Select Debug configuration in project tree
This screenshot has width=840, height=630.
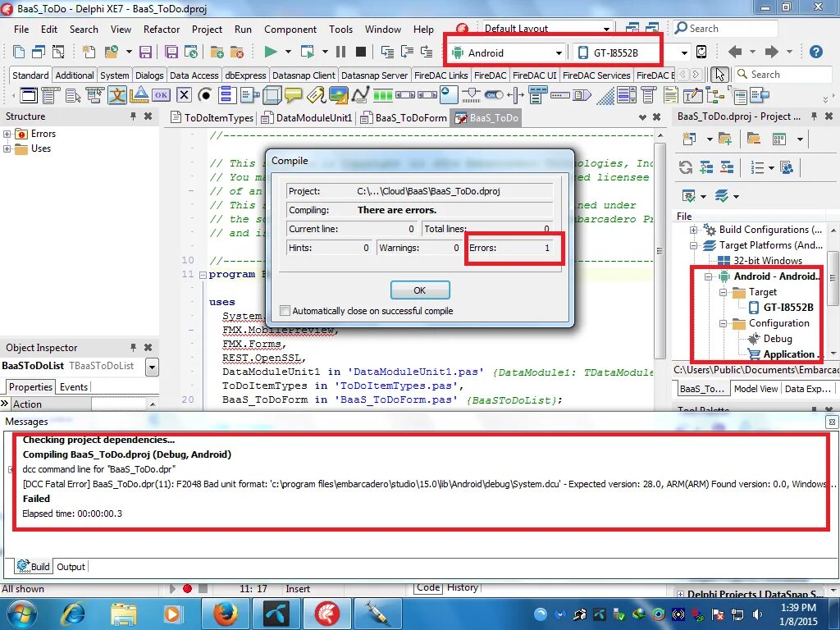(778, 339)
